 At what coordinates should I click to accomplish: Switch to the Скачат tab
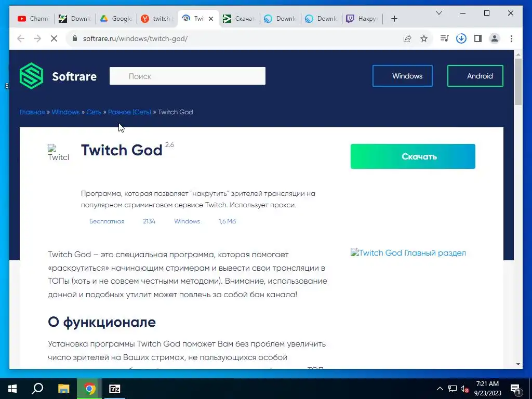click(x=239, y=19)
